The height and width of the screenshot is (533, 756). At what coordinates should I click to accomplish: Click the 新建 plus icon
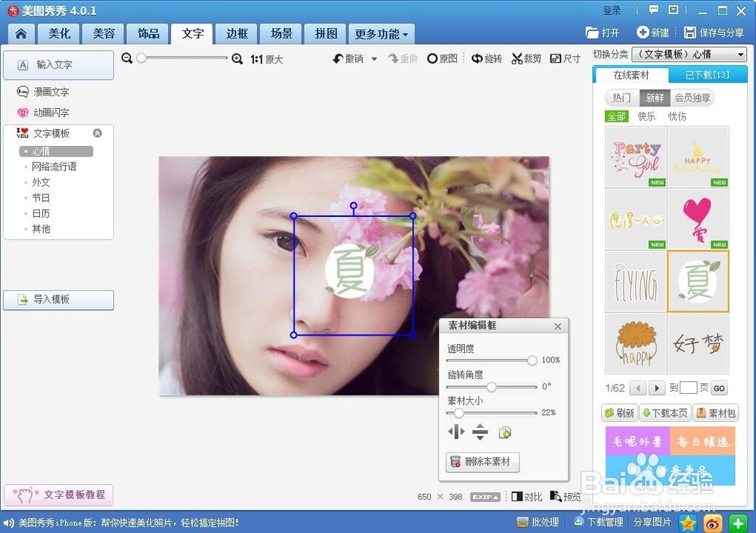click(x=642, y=33)
